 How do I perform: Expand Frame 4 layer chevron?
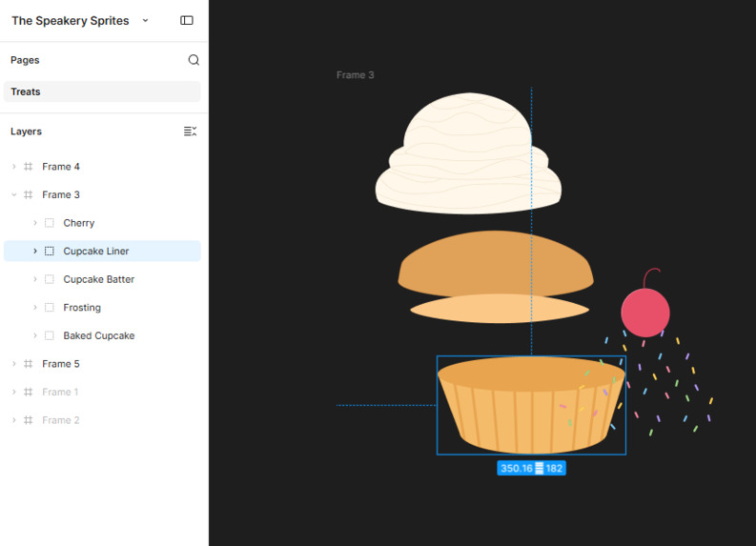[x=14, y=167]
